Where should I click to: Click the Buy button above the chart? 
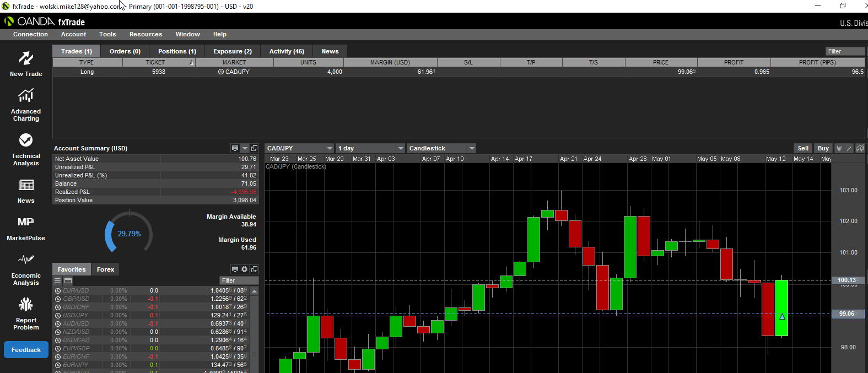coord(823,148)
